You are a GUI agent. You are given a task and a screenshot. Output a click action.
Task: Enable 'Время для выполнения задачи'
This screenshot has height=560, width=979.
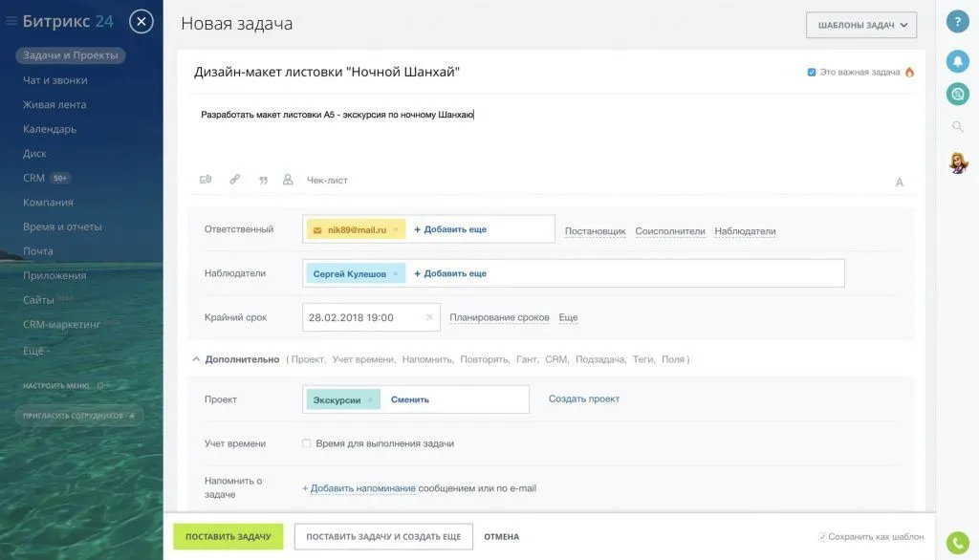[307, 442]
